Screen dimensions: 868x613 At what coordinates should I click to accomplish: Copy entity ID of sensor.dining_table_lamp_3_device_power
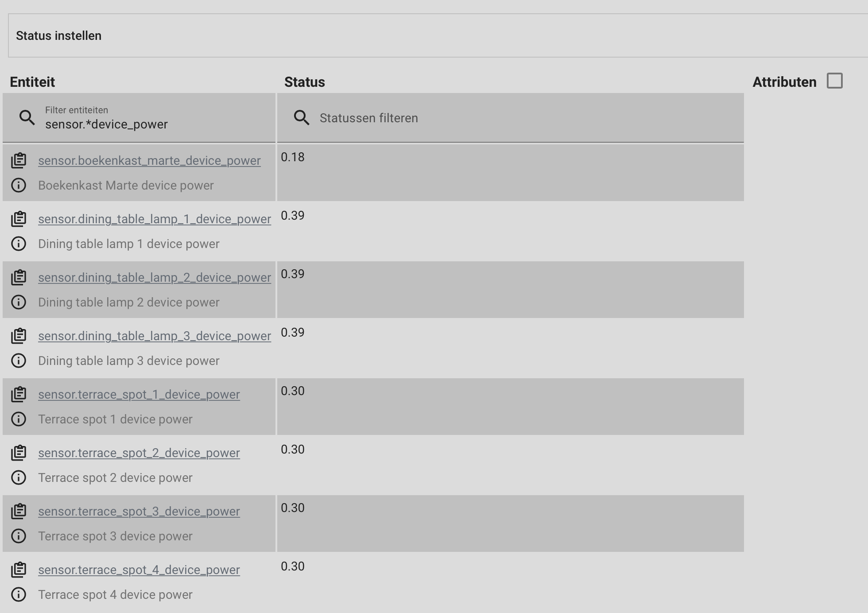tap(19, 336)
